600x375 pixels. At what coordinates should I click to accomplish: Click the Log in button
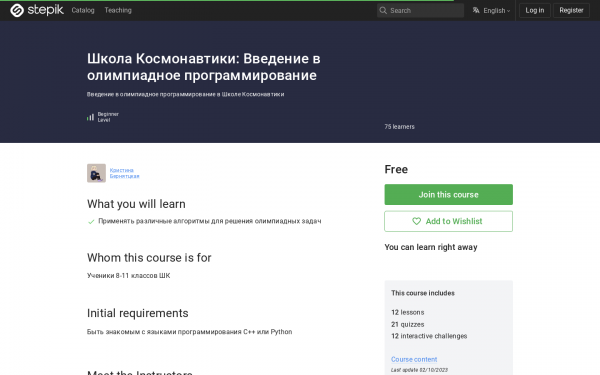point(535,10)
